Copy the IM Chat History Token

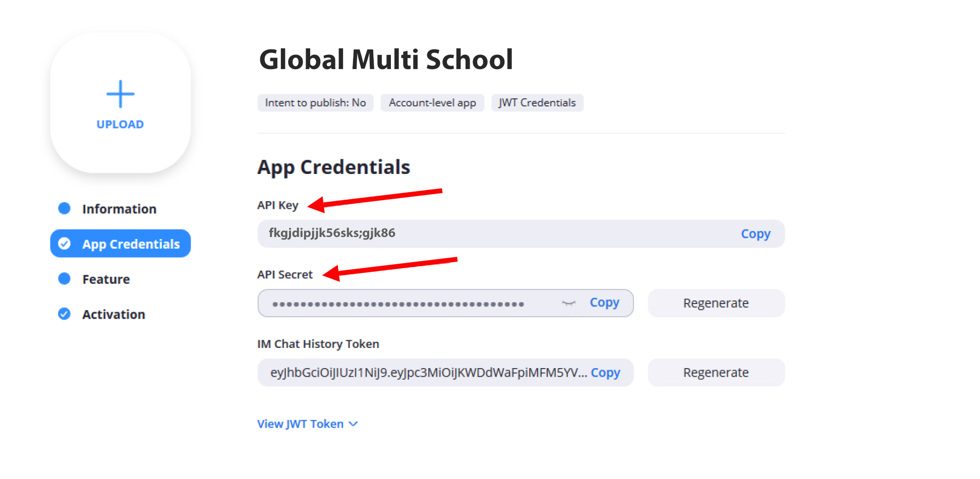point(605,373)
